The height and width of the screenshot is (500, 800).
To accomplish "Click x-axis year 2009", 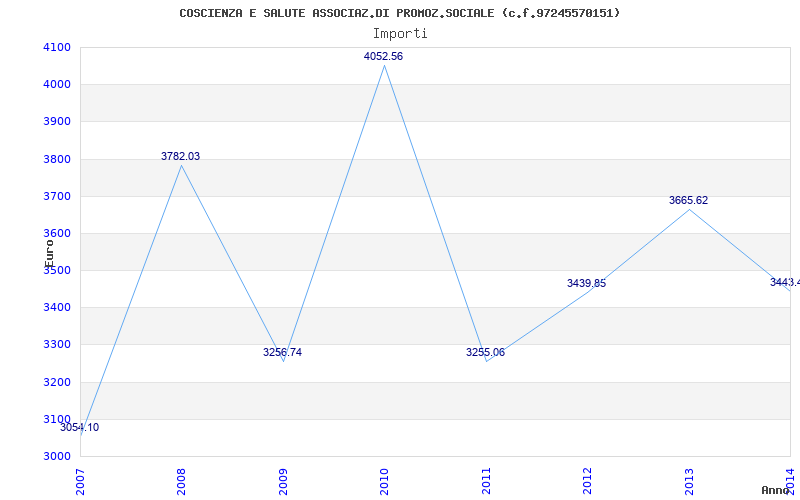I will [283, 481].
